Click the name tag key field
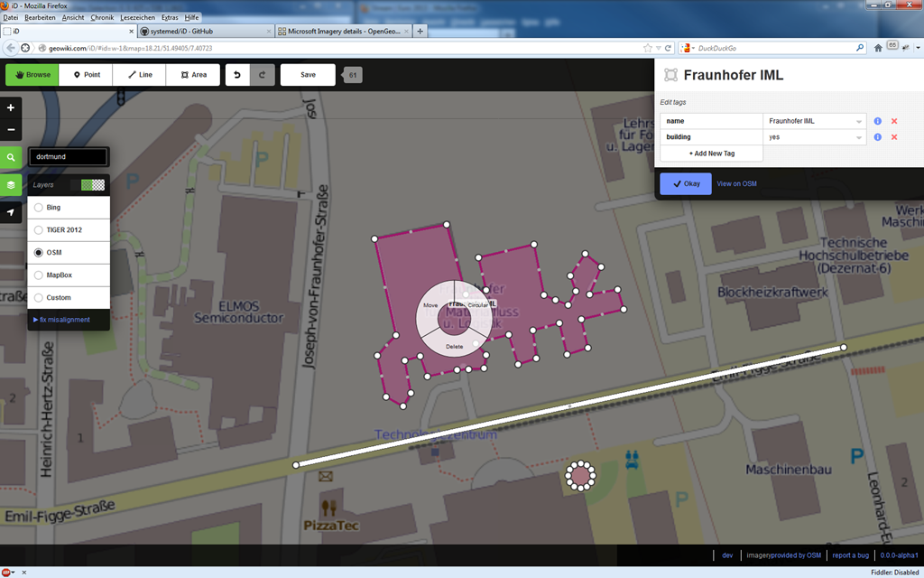This screenshot has height=578, width=924. (x=711, y=121)
